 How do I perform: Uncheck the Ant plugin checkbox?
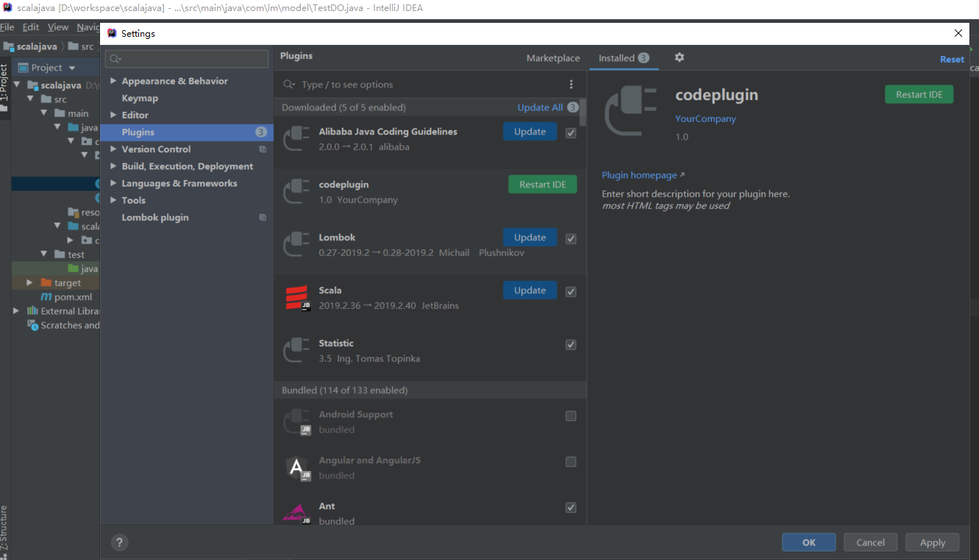pyautogui.click(x=571, y=508)
